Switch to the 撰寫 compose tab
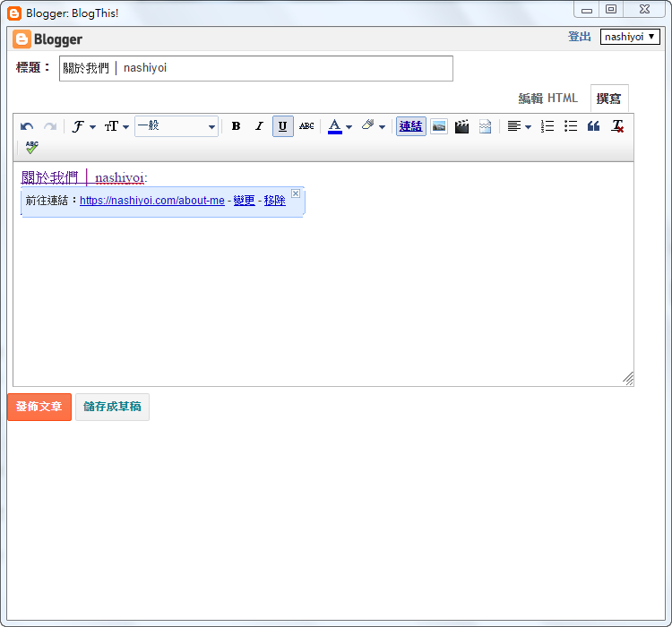 609,99
